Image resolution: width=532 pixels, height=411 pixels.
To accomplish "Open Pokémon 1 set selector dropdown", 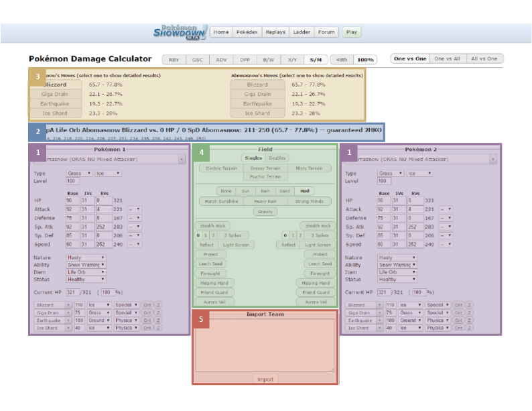I will click(x=110, y=159).
